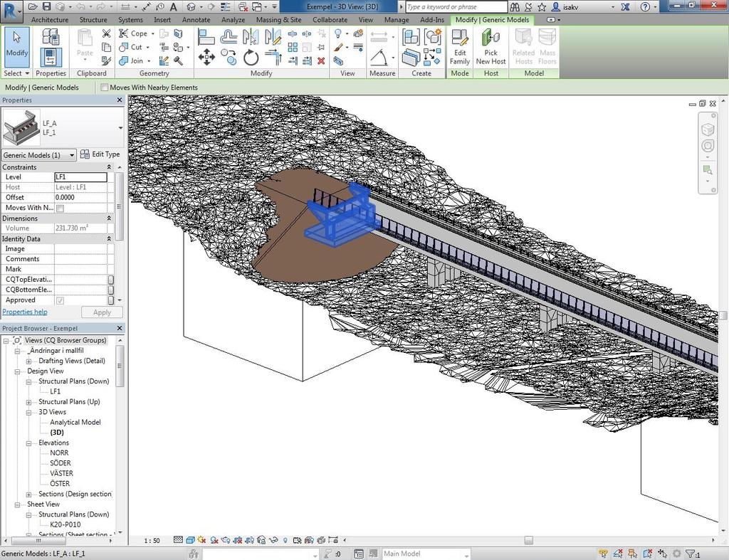Open the Massing & Site ribbon tab

(x=278, y=19)
